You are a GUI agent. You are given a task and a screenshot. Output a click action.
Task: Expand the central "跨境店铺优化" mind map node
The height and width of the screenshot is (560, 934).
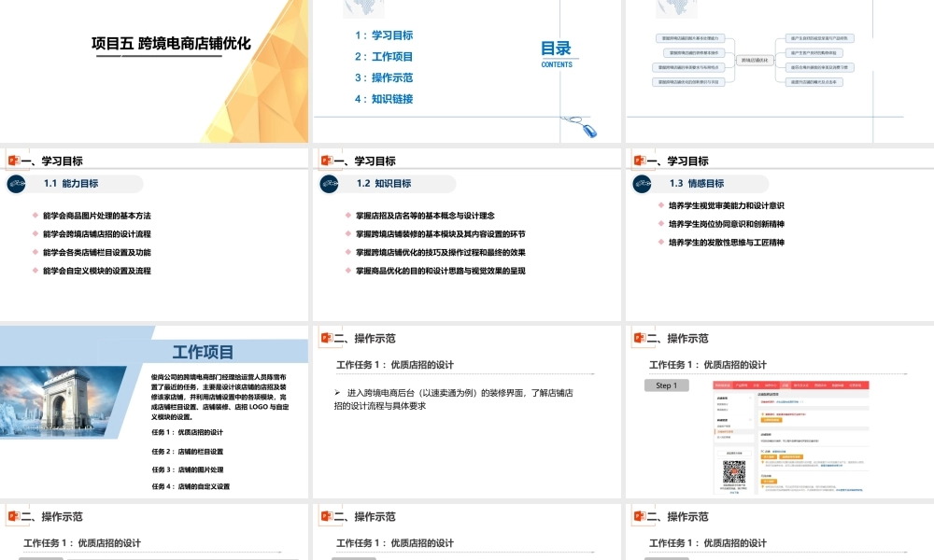(x=757, y=59)
